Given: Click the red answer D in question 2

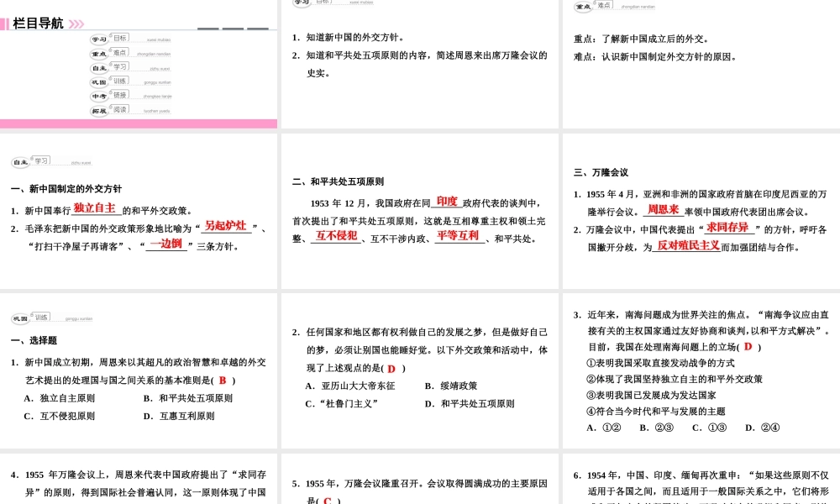Looking at the screenshot, I should (x=391, y=369).
